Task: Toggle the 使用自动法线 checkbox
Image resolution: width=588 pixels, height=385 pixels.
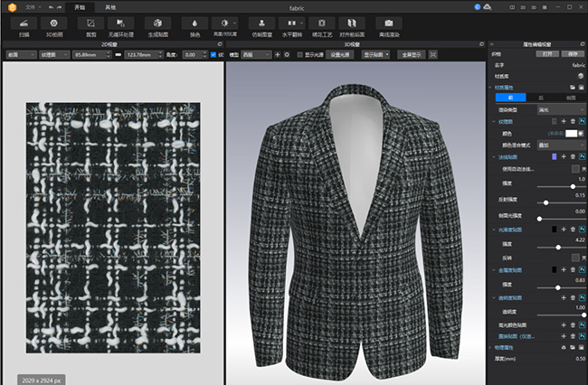Action: [x=574, y=168]
